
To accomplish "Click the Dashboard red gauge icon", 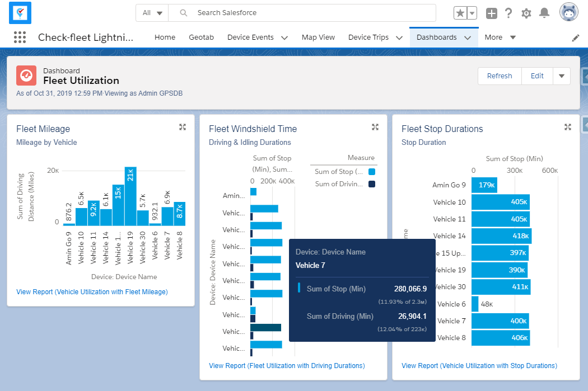I will click(x=26, y=76).
